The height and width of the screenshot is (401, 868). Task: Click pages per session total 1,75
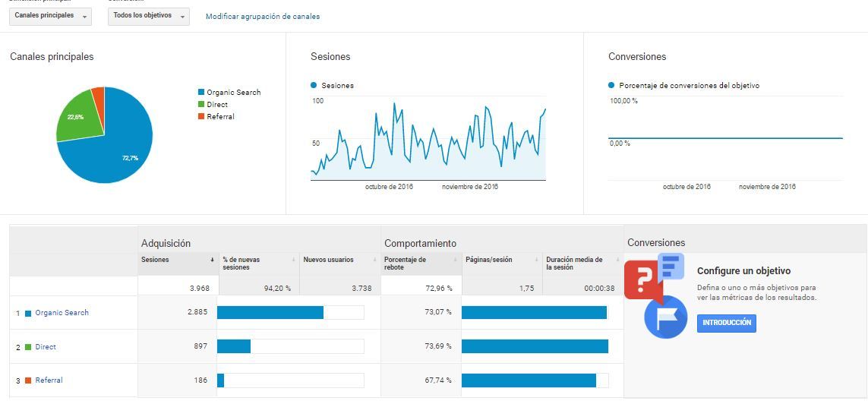(x=527, y=289)
